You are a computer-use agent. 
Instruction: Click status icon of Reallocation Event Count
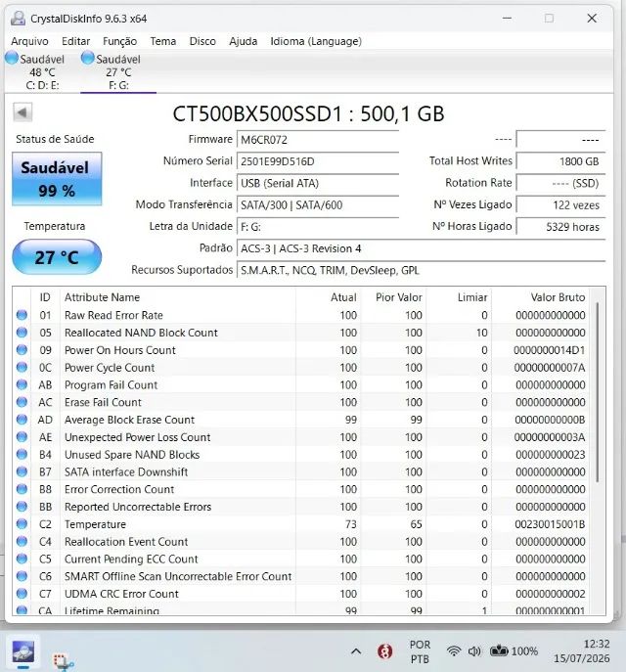tap(22, 541)
